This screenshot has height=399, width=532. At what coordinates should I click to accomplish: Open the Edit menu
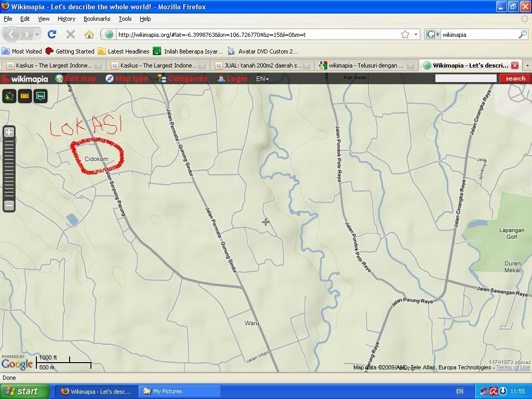pyautogui.click(x=25, y=19)
